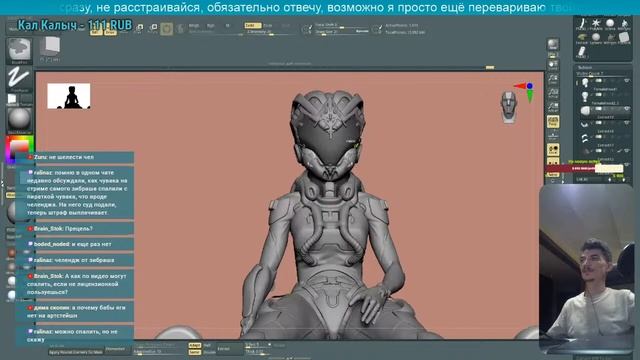Click the Half button in bottom shelf
640x360 pixels.
pyautogui.click(x=207, y=345)
